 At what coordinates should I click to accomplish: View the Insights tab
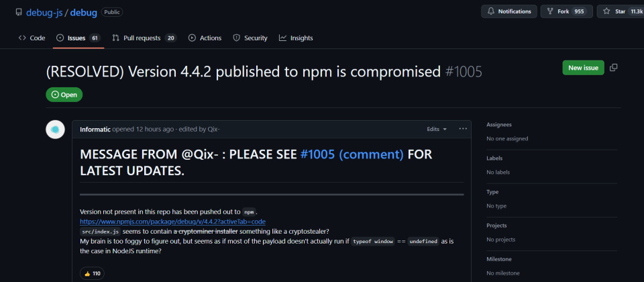[296, 38]
